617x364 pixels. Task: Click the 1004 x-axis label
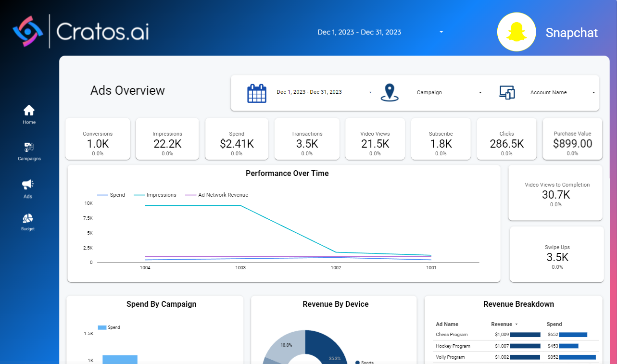145,268
